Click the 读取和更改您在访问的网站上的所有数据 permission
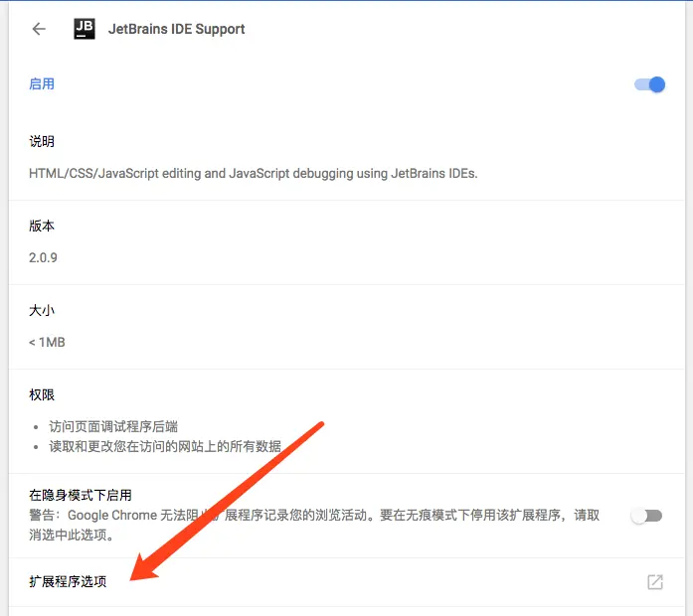Viewport: 693px width, 616px height. point(165,446)
